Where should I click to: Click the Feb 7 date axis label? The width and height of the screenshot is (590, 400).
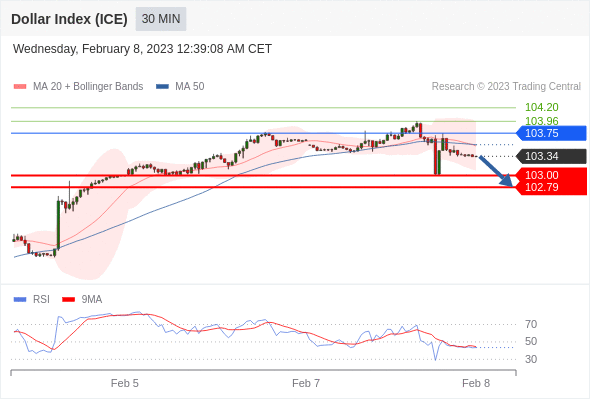306,383
